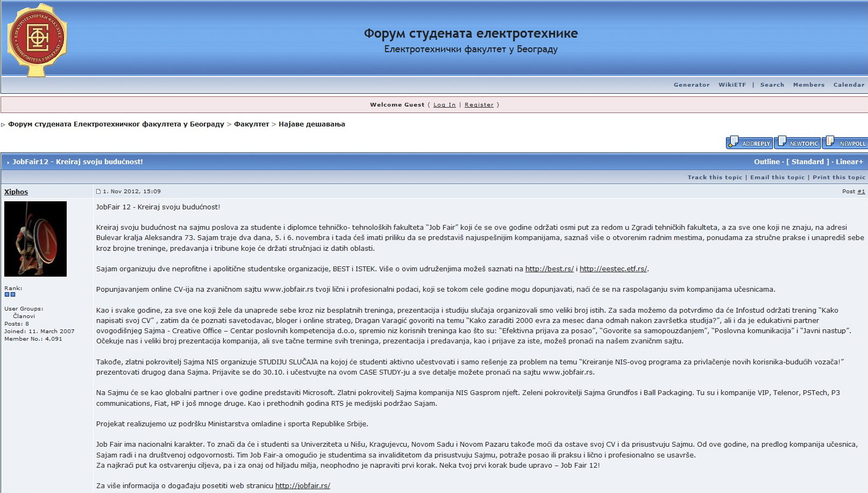Click the 'Joined: 11. March 2007' text

pyautogui.click(x=39, y=332)
